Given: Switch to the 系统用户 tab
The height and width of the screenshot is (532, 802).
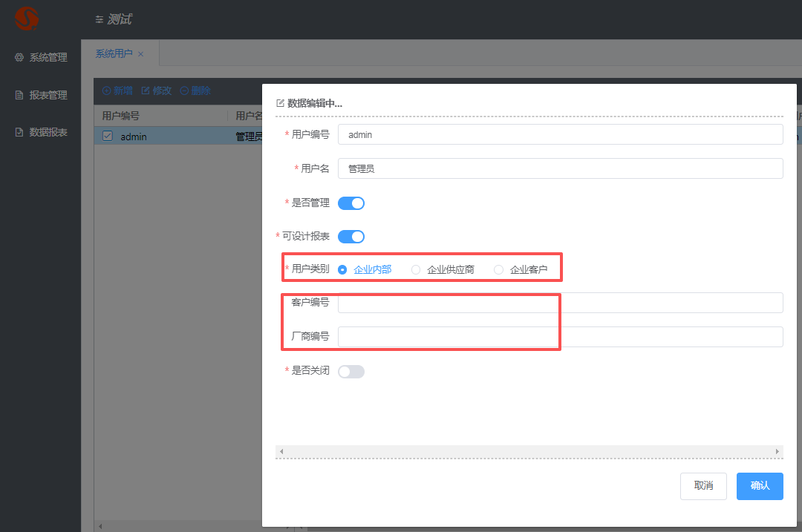Looking at the screenshot, I should coord(114,54).
